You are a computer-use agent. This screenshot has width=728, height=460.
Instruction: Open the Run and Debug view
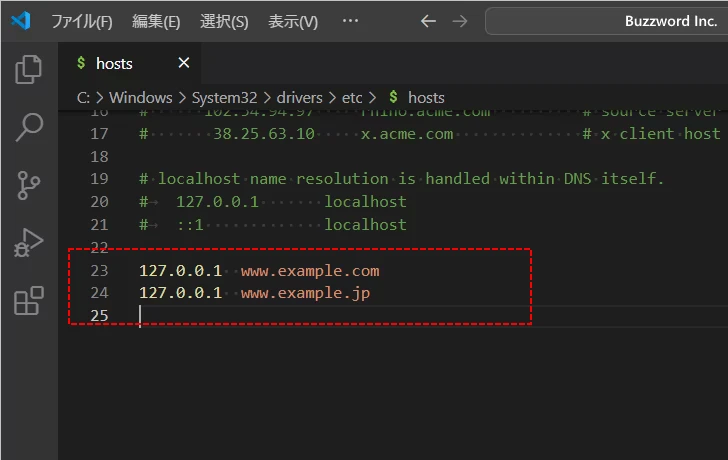point(29,243)
